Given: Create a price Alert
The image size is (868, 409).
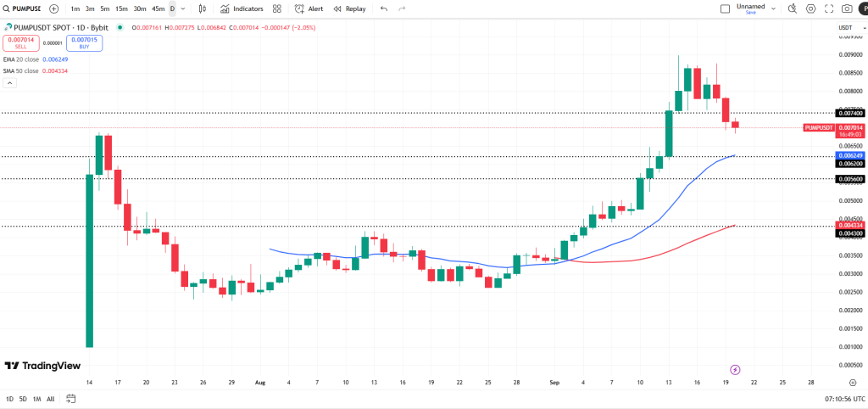Looking at the screenshot, I should point(309,8).
